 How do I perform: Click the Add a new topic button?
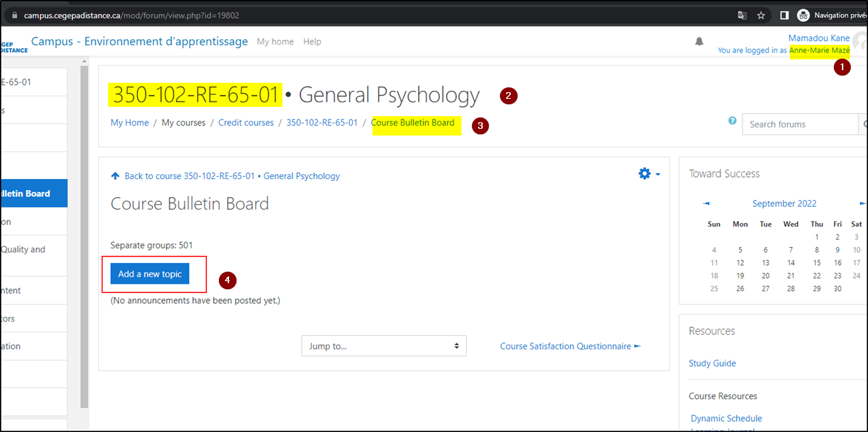point(150,274)
